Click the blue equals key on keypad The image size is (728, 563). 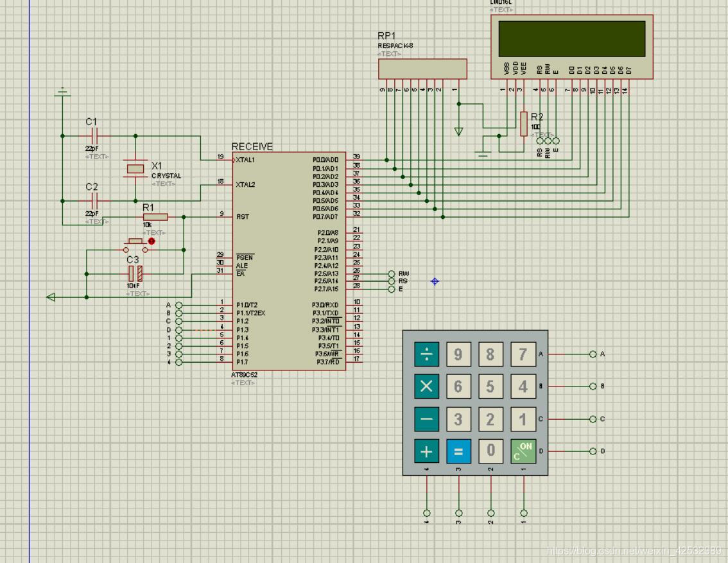458,451
